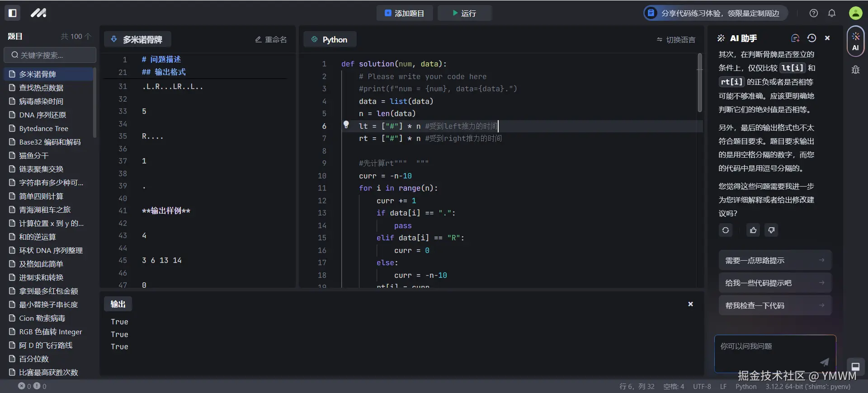The image size is (868, 393).
Task: Open the 链表聚集交换 problem
Action: pos(48,169)
